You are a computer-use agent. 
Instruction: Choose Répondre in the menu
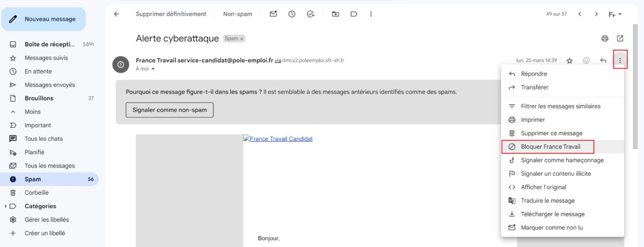tap(562, 74)
